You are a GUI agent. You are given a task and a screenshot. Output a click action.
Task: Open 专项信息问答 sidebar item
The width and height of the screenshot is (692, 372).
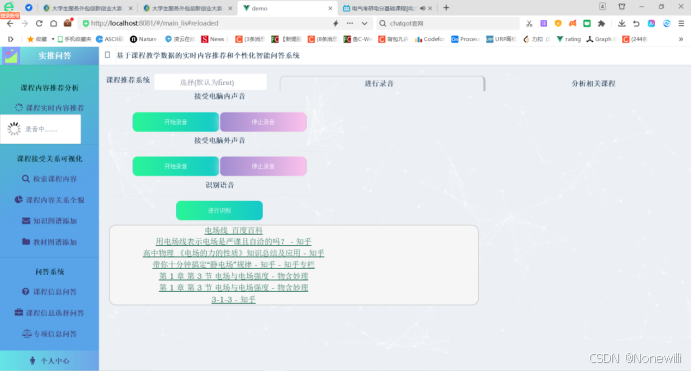[49, 334]
